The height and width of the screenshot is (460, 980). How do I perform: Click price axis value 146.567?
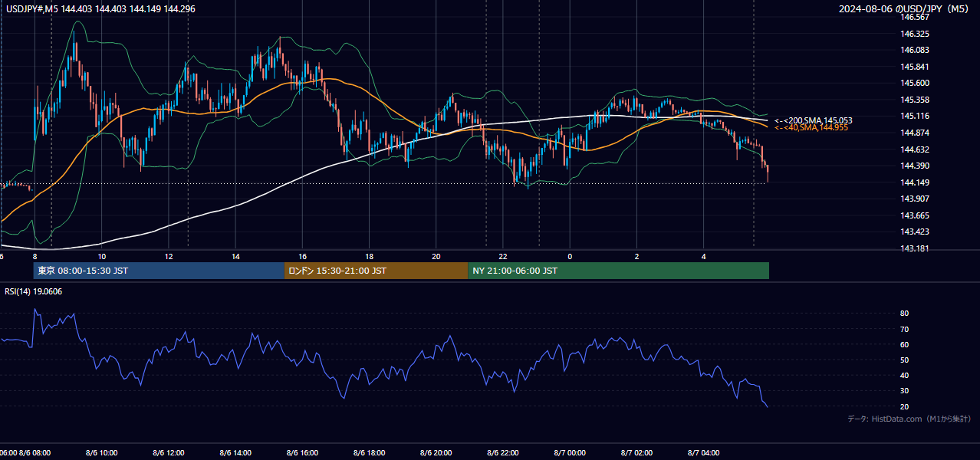[x=914, y=17]
